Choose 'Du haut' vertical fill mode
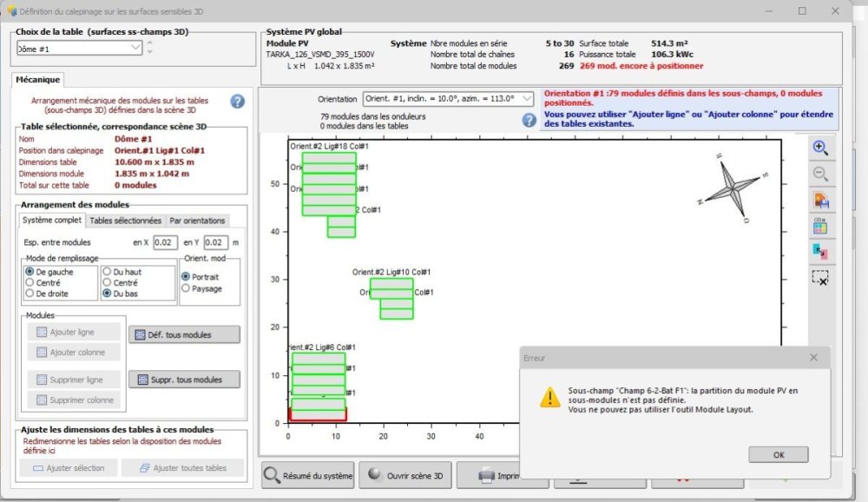 point(108,271)
